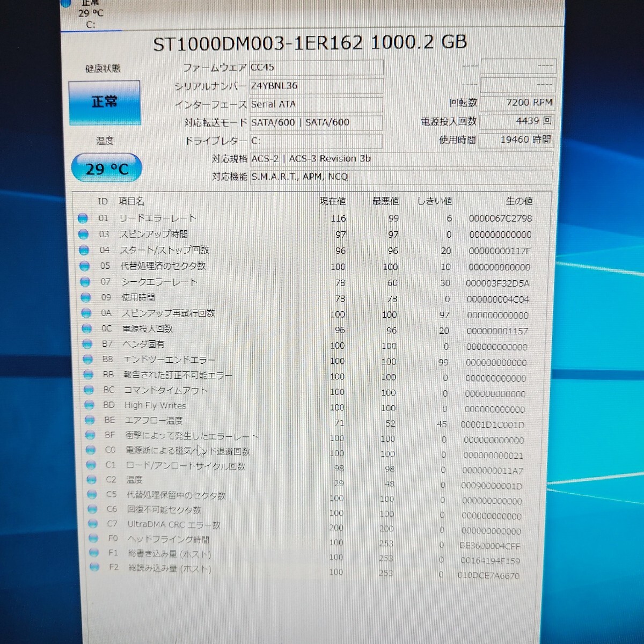Click the 項目名 column header
Image resolution: width=644 pixels, height=644 pixels.
(131, 201)
